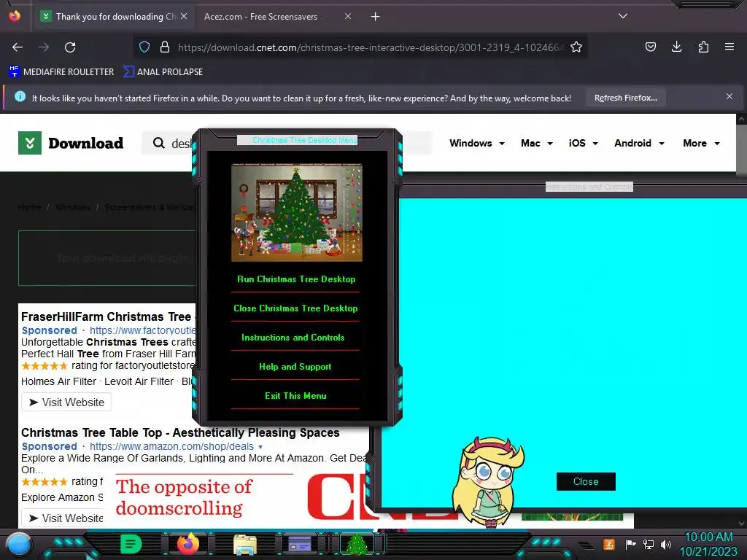Open File Explorer from the taskbar
The height and width of the screenshot is (560, 747).
(245, 544)
